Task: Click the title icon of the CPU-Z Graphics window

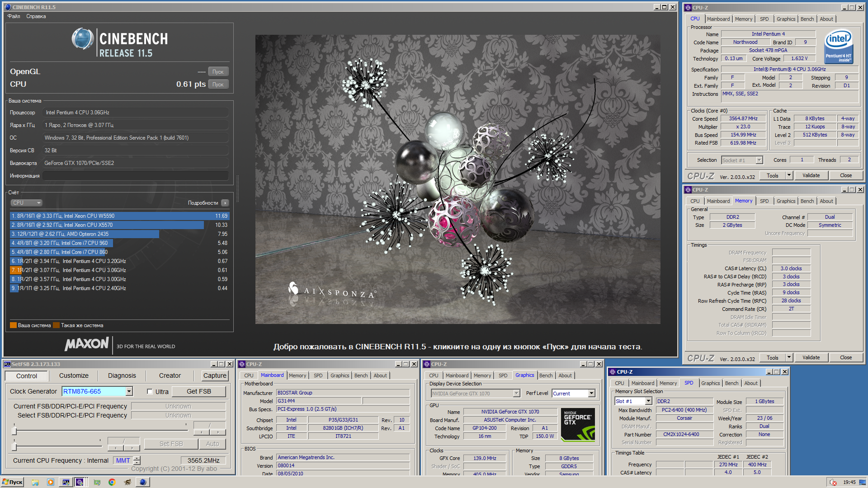Action: point(427,364)
